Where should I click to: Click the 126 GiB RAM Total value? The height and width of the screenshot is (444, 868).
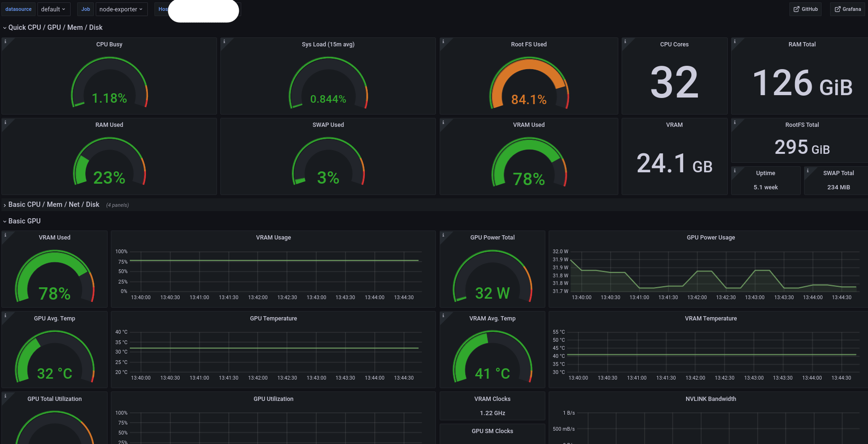802,83
